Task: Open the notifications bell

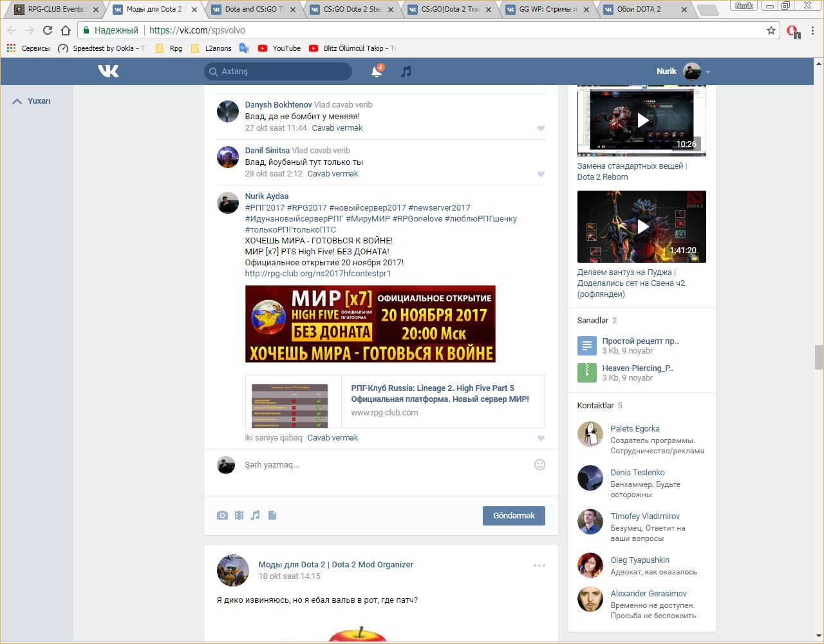Action: pyautogui.click(x=377, y=71)
